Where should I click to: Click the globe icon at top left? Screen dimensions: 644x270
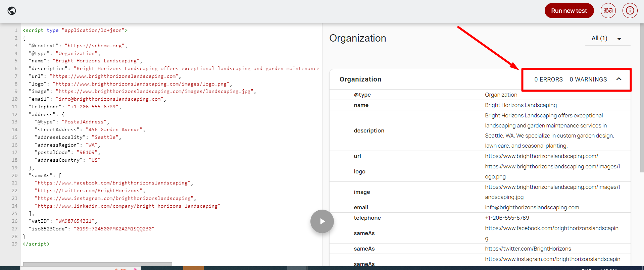coord(12,11)
